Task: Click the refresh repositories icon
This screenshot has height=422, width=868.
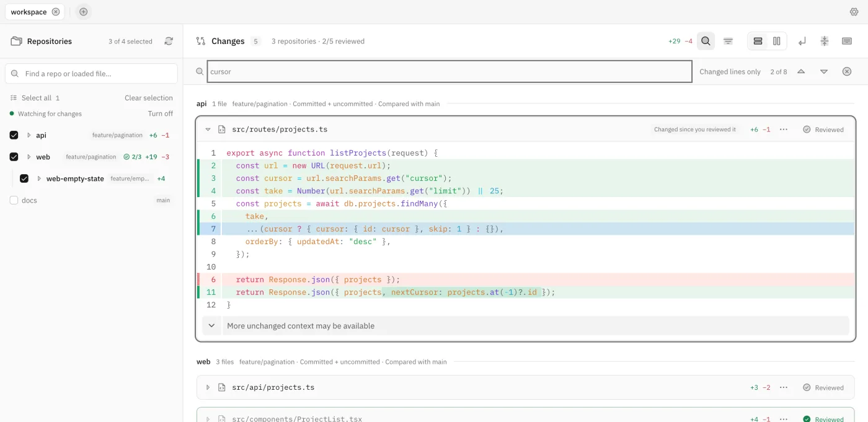Action: (x=169, y=42)
